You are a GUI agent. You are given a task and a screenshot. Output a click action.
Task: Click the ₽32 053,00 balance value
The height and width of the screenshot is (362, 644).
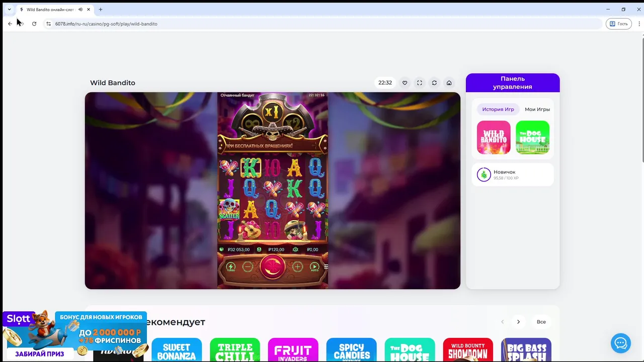pyautogui.click(x=238, y=249)
